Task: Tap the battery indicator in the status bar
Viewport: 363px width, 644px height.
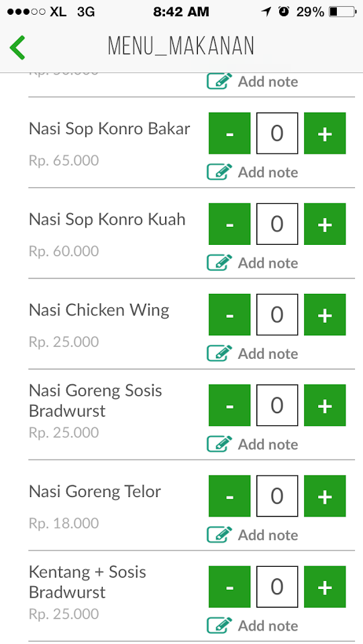Action: coord(342,12)
